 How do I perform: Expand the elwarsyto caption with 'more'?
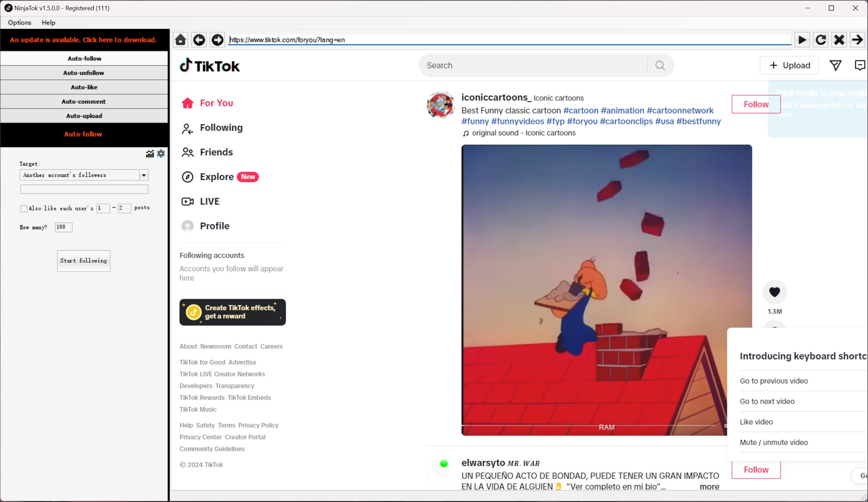[x=709, y=487]
